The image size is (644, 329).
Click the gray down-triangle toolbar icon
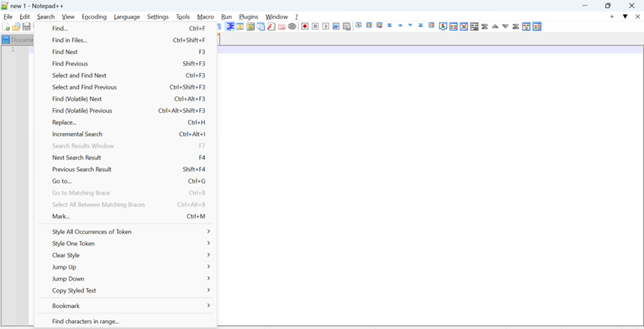(x=505, y=27)
